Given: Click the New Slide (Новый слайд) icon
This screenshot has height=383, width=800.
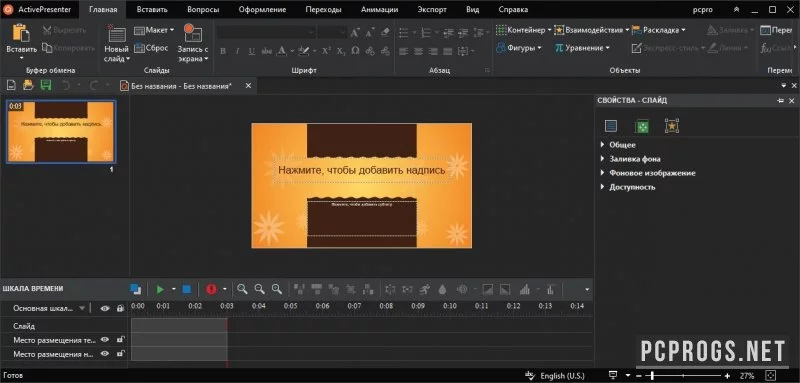Looking at the screenshot, I should coord(117,34).
